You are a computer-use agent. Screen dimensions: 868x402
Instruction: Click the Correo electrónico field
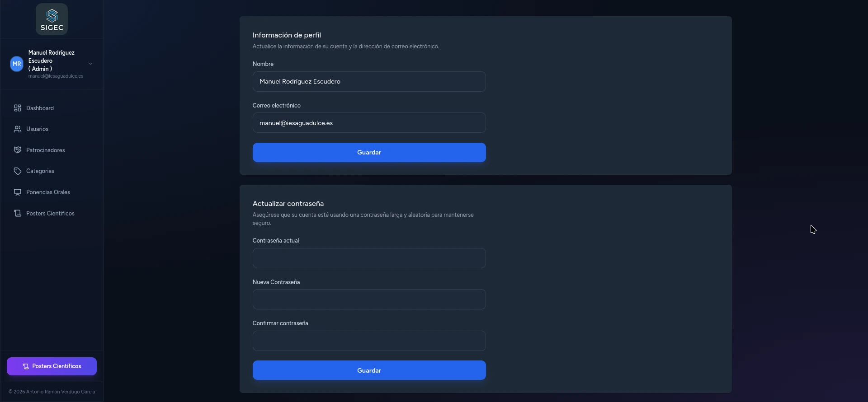(x=369, y=123)
